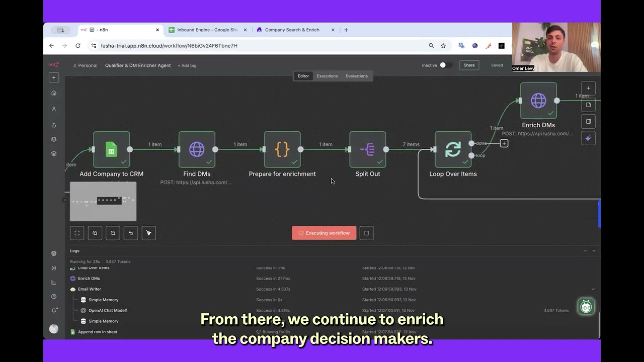This screenshot has height=362, width=644.
Task: Open the Personal project breadcrumb
Action: (85, 65)
